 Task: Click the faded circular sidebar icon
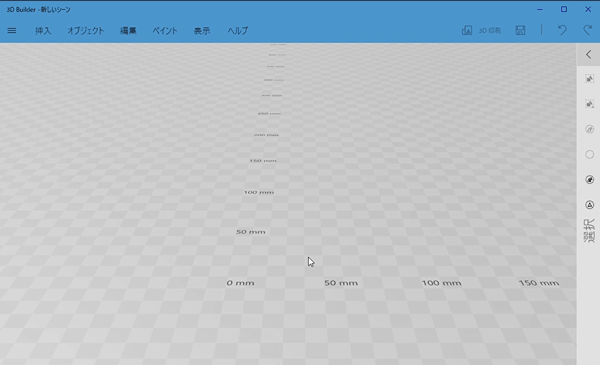click(589, 129)
